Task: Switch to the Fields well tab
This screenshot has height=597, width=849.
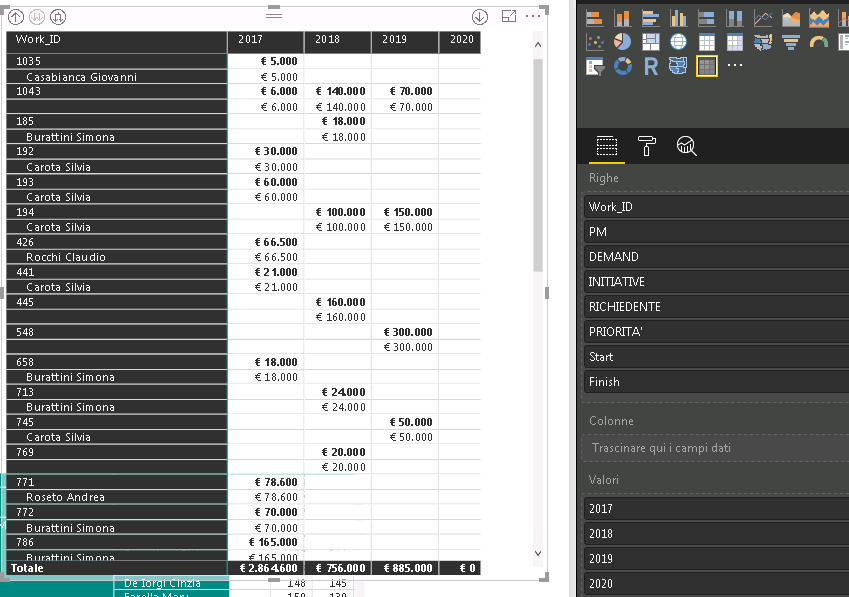Action: click(606, 146)
